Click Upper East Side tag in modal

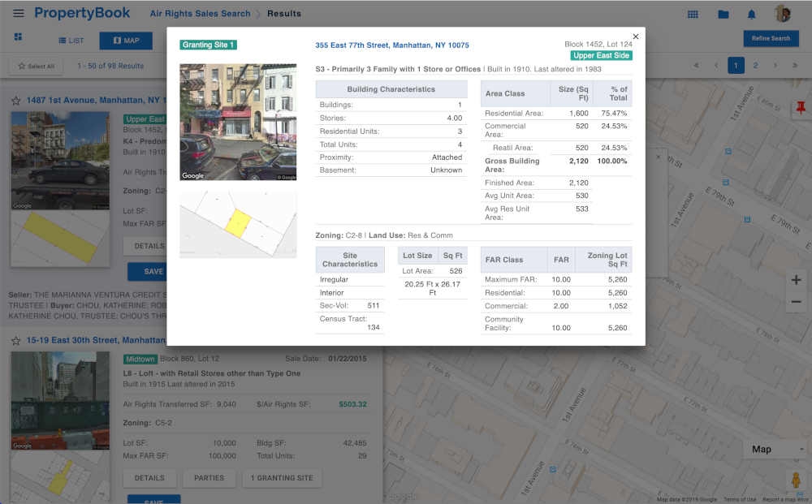(601, 55)
